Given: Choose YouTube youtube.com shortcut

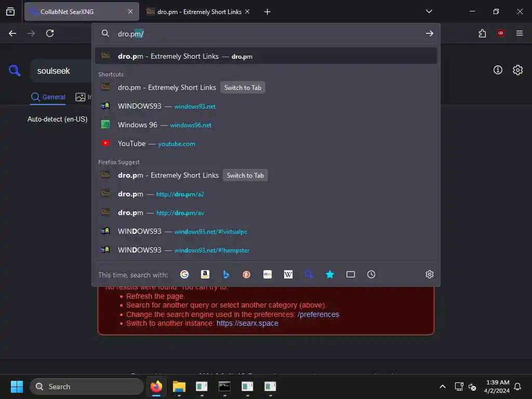Looking at the screenshot, I should pos(265,143).
